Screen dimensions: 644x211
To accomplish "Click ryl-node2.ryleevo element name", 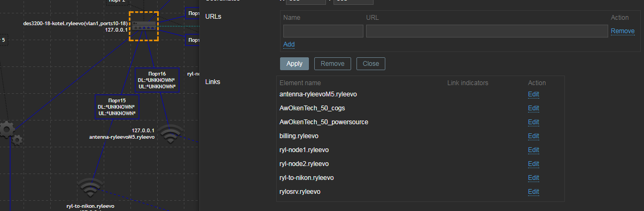I will tap(304, 164).
